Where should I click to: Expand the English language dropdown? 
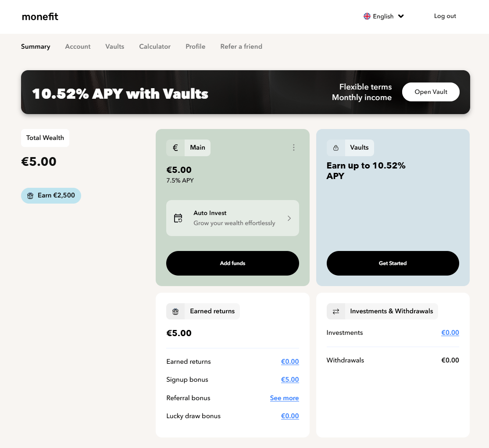401,16
